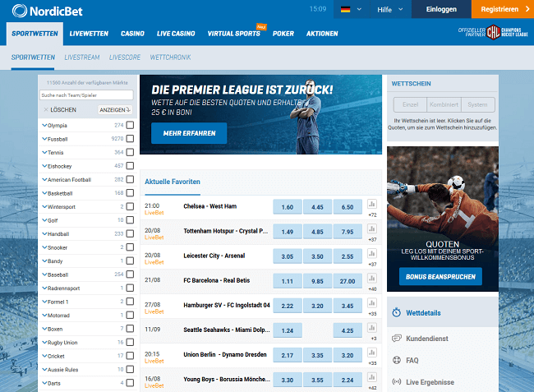Viewport: 534px width, 392px height.
Task: Click the Live Ergebnisse signal icon
Action: tap(397, 382)
